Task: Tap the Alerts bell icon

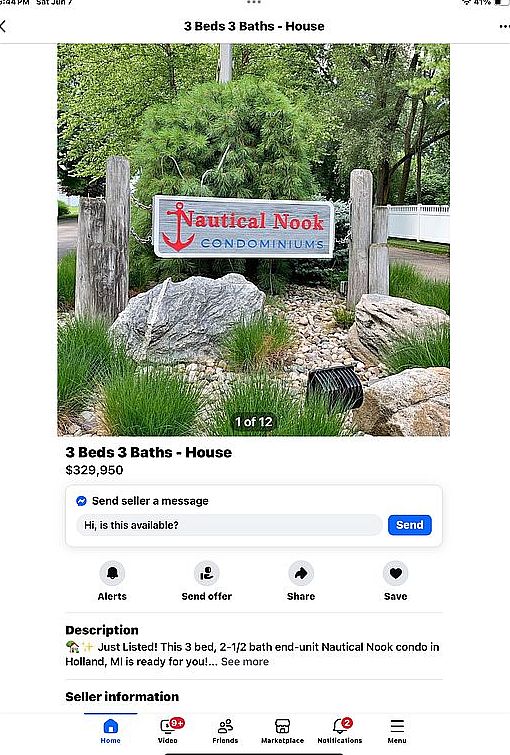Action: click(112, 573)
